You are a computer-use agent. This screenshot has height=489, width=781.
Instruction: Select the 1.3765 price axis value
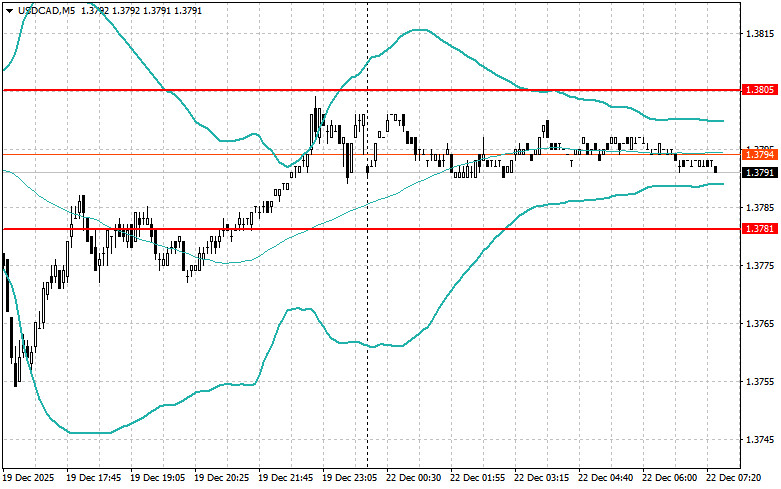pos(760,324)
